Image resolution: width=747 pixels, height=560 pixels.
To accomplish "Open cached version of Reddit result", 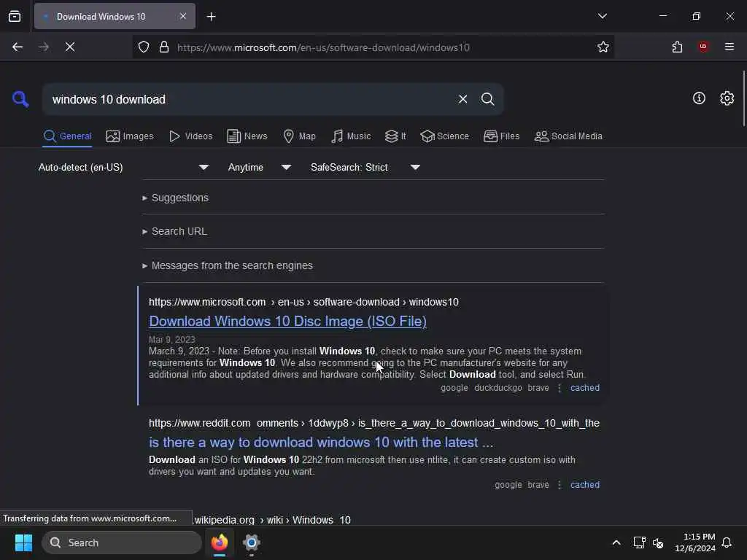I will click(x=584, y=485).
